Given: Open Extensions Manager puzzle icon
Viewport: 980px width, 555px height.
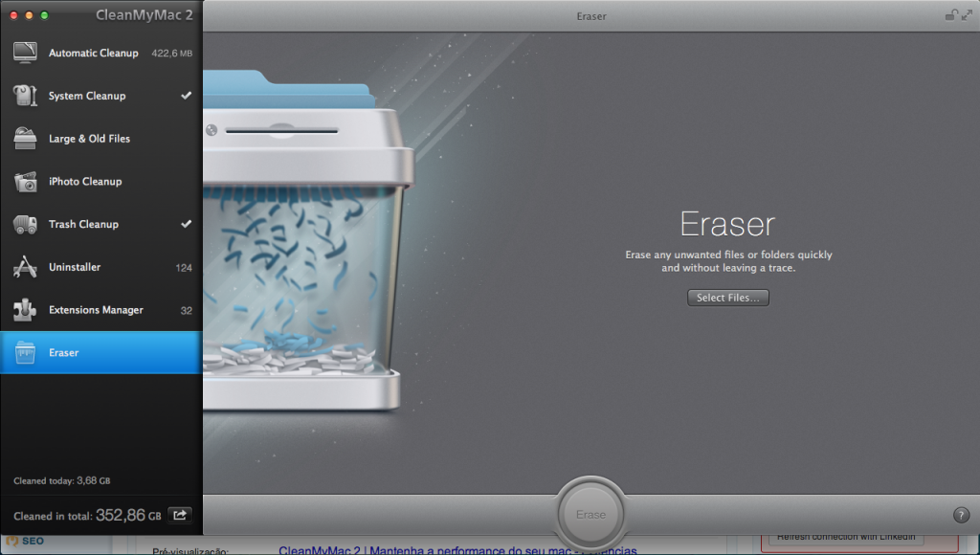Looking at the screenshot, I should 25,309.
